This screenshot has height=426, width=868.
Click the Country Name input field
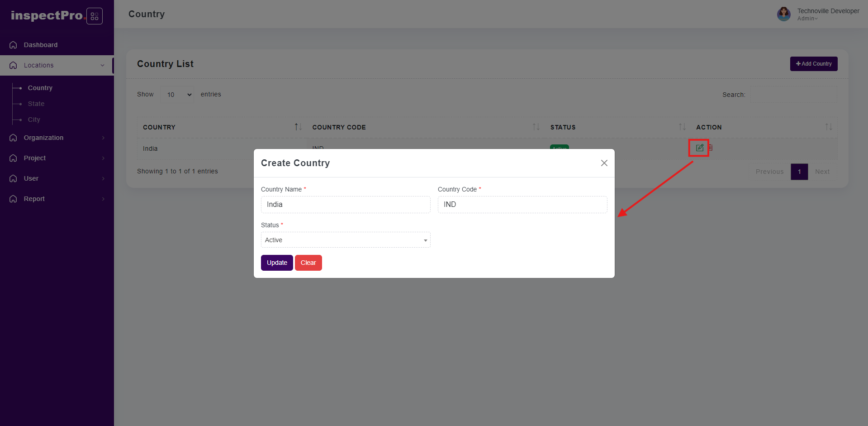346,205
